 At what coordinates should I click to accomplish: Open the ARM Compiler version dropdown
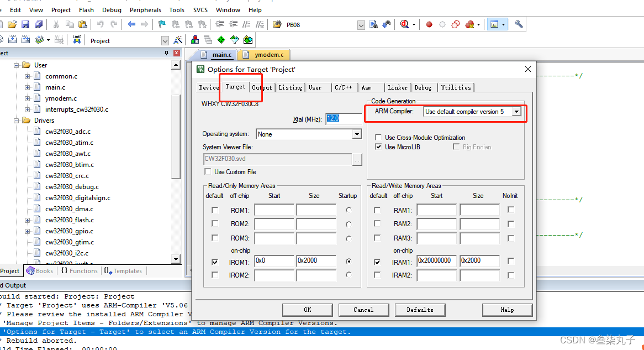pyautogui.click(x=516, y=112)
